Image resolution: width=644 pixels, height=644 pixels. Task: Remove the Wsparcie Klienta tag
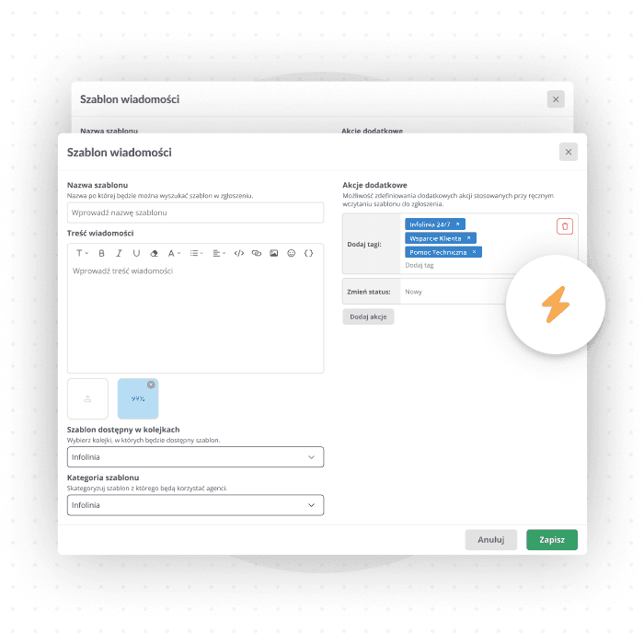tap(468, 237)
